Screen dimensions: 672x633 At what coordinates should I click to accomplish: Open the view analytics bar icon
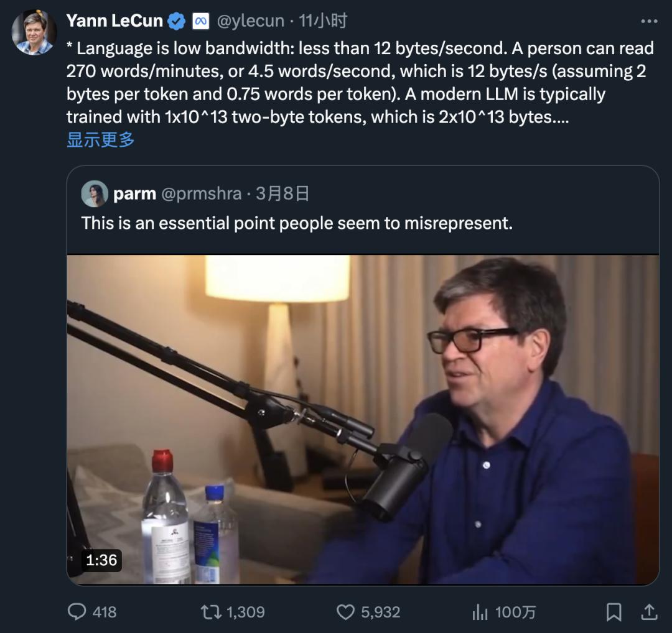480,612
